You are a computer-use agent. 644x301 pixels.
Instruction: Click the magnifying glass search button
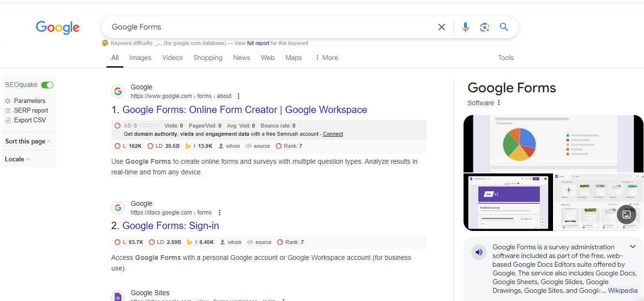(x=504, y=27)
